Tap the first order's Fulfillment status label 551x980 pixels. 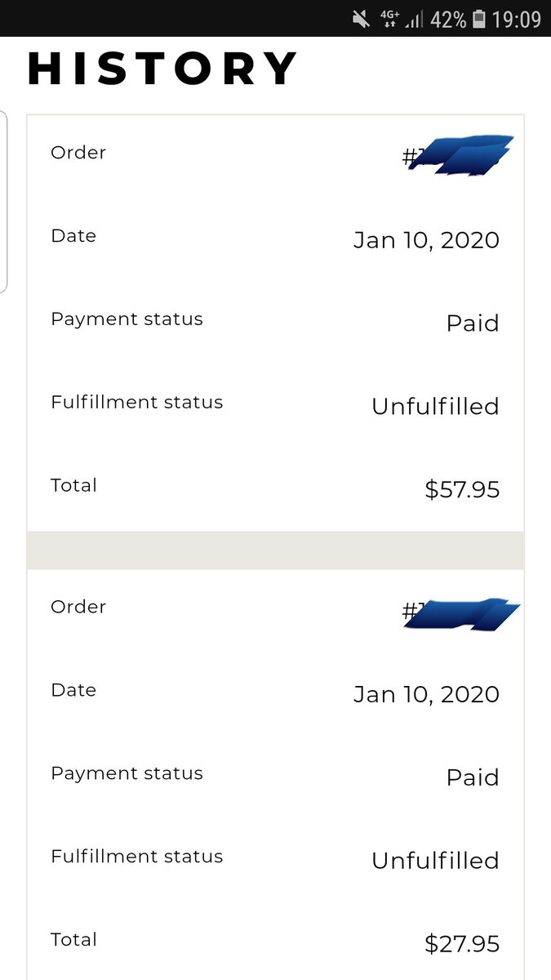137,402
